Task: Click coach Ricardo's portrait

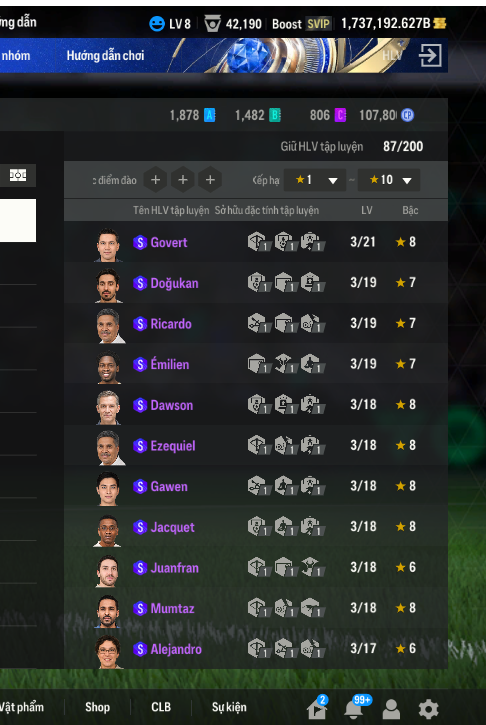Action: 109,326
